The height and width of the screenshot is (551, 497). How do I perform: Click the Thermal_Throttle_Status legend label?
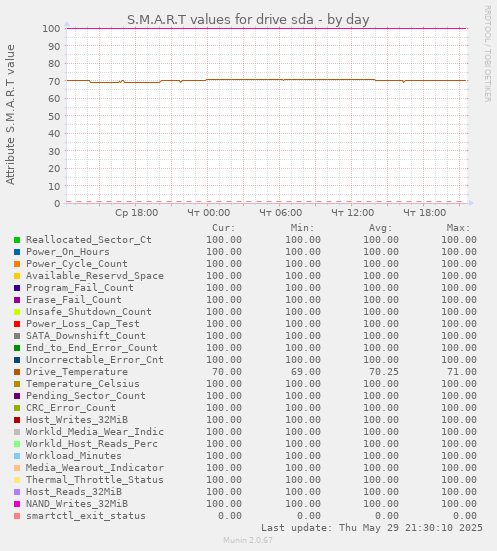(x=95, y=480)
